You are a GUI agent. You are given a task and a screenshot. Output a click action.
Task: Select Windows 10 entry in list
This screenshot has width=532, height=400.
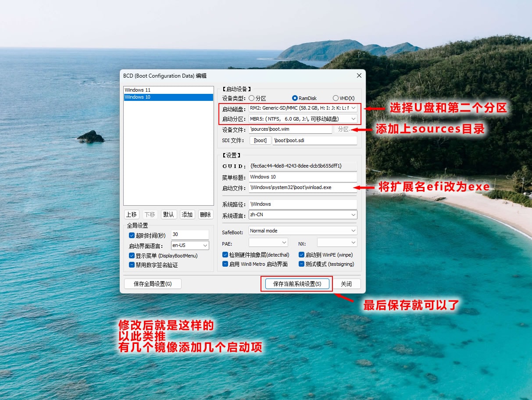point(138,97)
